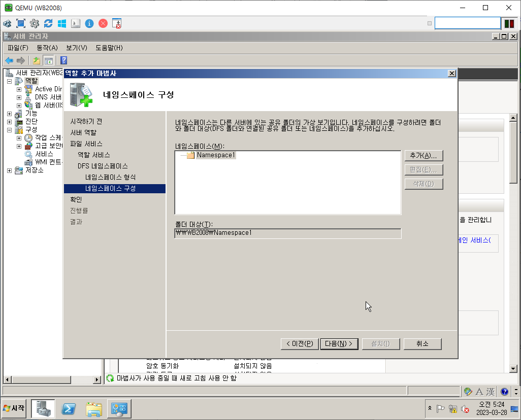
Task: Select Namespace1 in the namespace tree
Action: coord(216,155)
